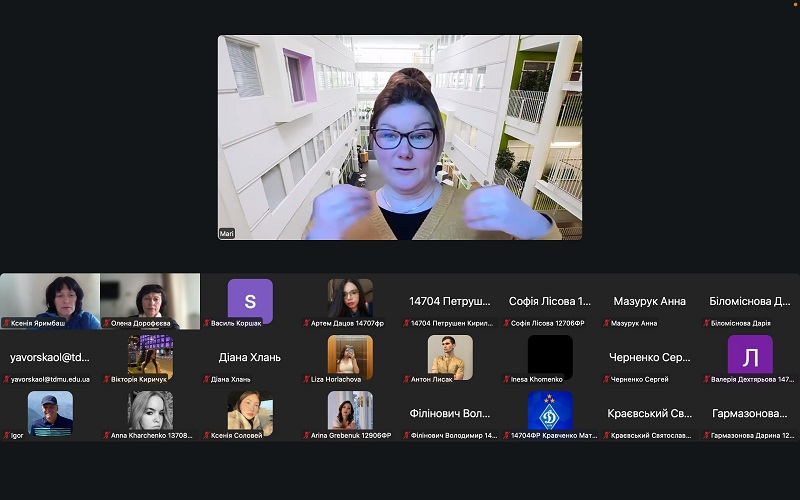Select the yavorskaol@tdmu.edu.ua participant tile
This screenshot has width=800, height=500.
click(x=50, y=358)
